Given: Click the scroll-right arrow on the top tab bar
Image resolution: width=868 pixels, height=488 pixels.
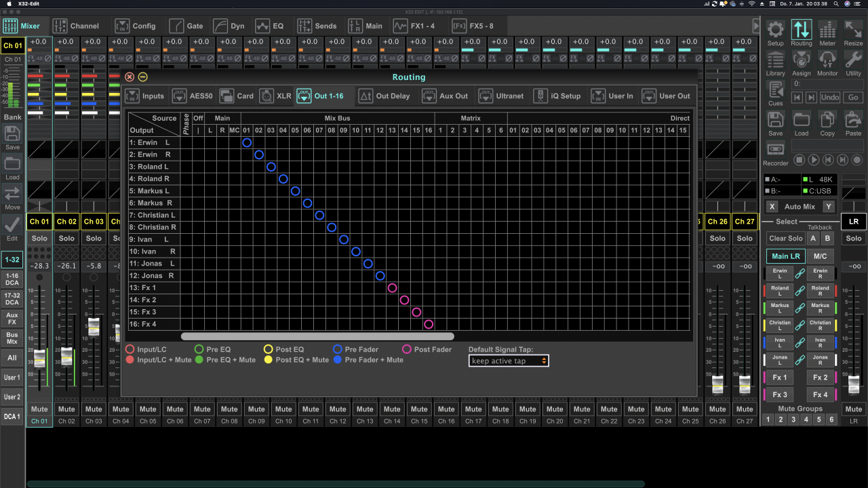Looking at the screenshot, I should tap(756, 26).
